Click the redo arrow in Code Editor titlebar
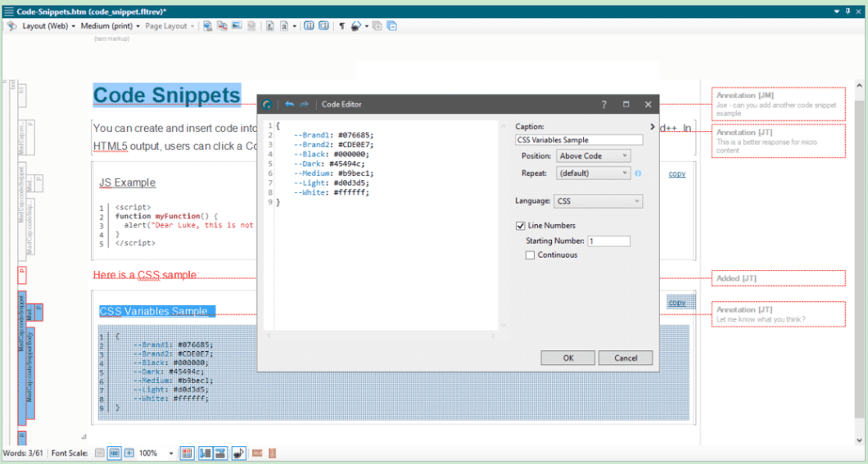This screenshot has height=464, width=868. point(304,104)
